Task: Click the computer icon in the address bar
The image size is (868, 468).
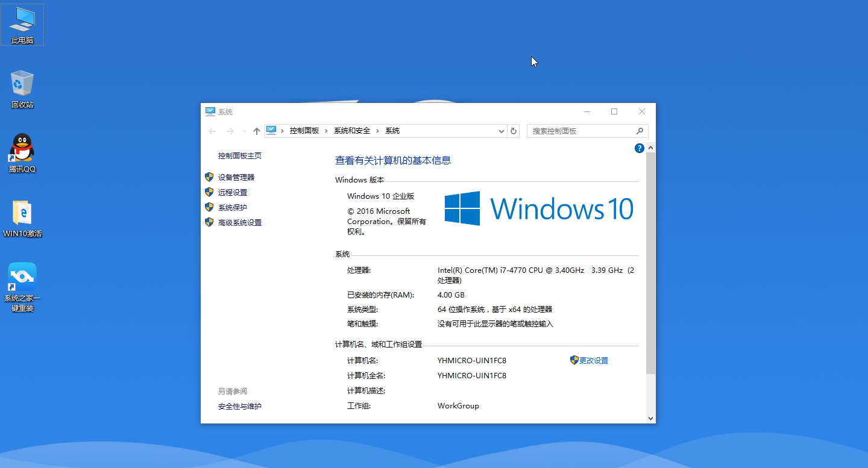Action: [x=271, y=130]
